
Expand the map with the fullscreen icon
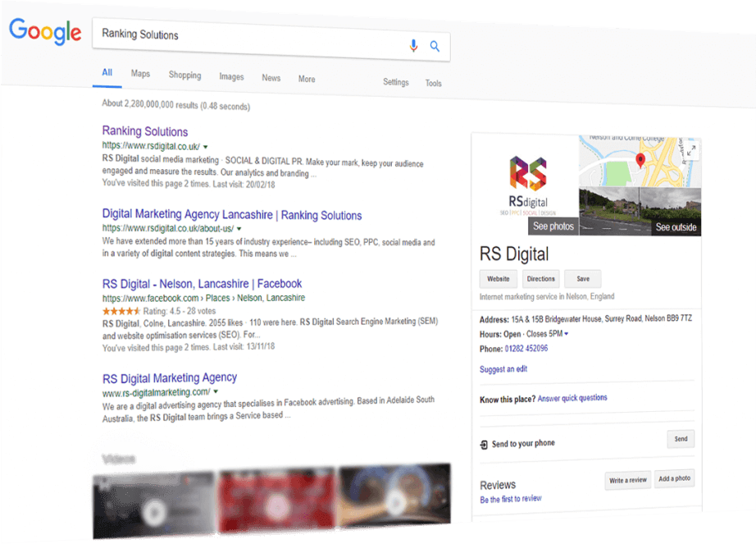[691, 150]
